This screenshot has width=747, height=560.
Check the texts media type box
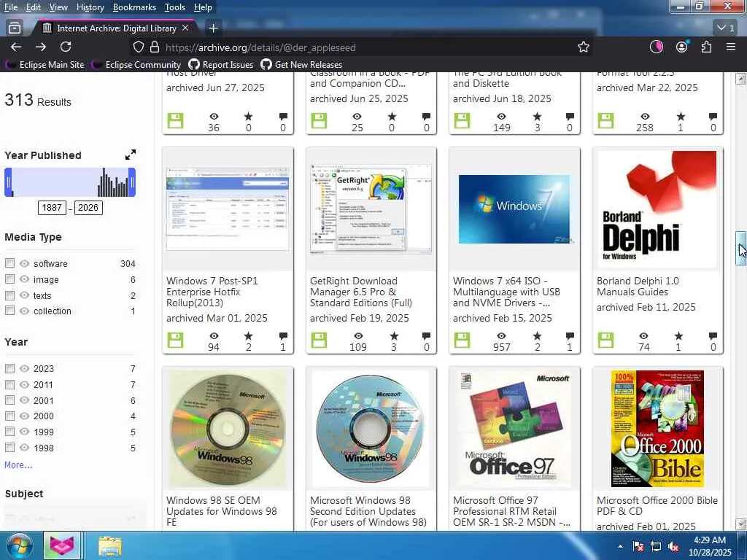pos(9,295)
